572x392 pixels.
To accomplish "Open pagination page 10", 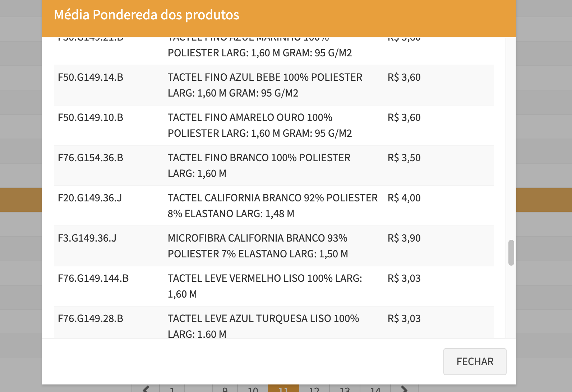I will [x=253, y=389].
